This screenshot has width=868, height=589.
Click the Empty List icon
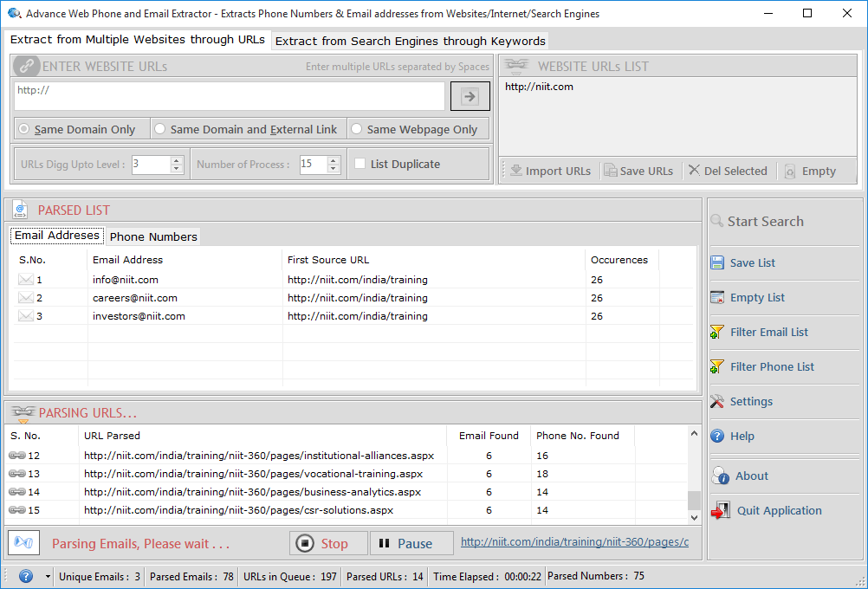coord(717,297)
